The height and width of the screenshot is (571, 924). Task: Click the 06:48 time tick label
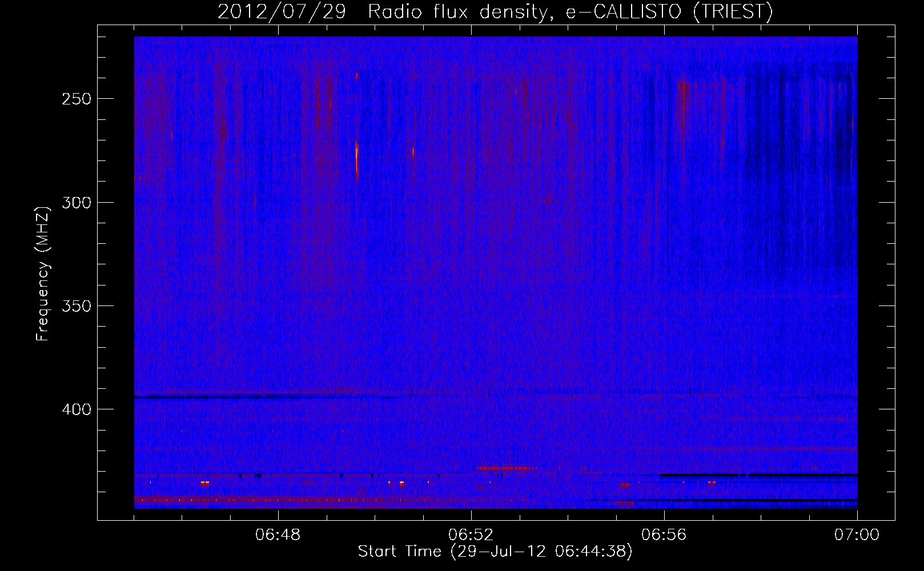click(278, 535)
